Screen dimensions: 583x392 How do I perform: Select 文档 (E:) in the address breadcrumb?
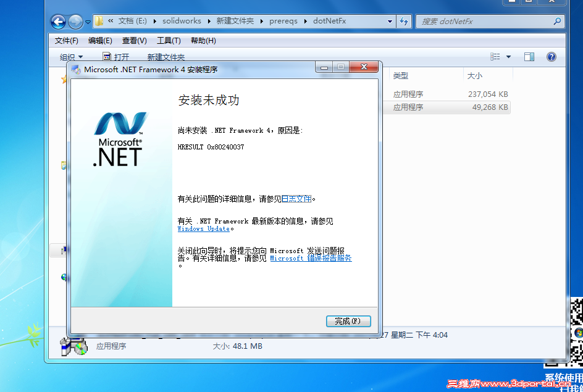coord(132,21)
